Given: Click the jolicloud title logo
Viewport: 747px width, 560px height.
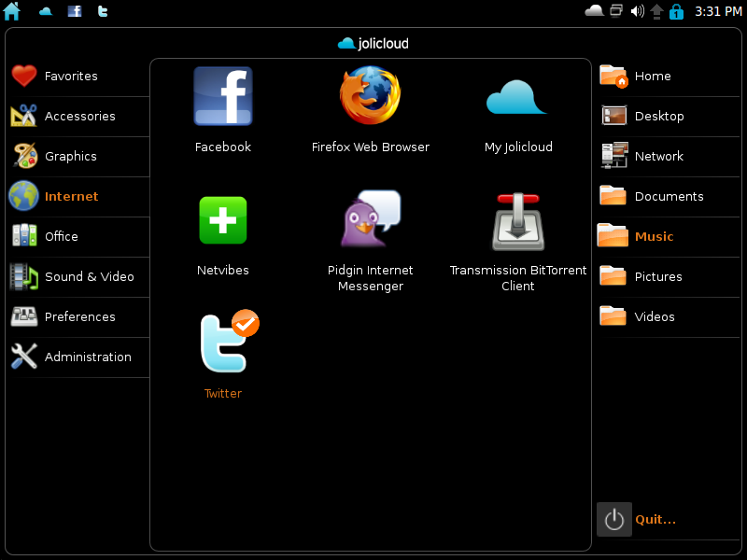Looking at the screenshot, I should (x=373, y=43).
